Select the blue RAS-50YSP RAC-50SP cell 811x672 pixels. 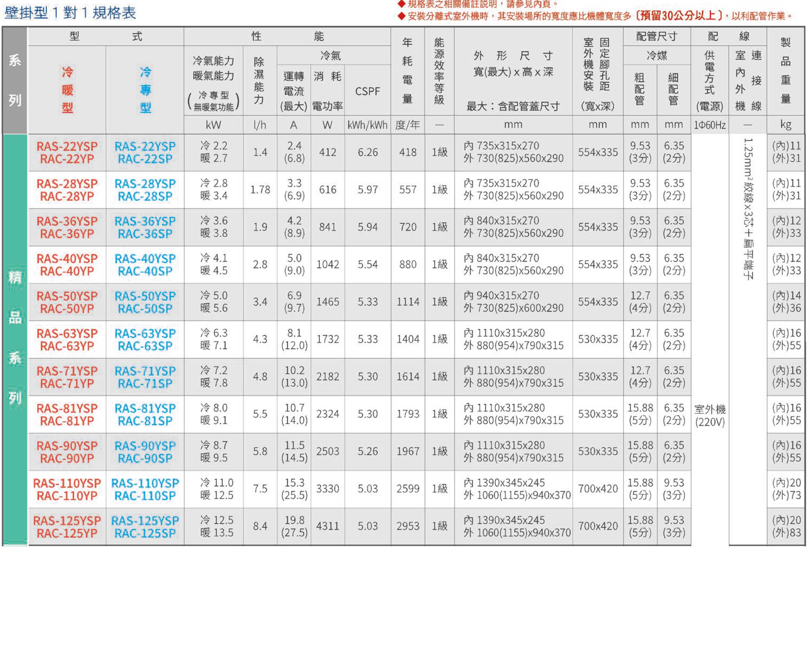pos(145,302)
